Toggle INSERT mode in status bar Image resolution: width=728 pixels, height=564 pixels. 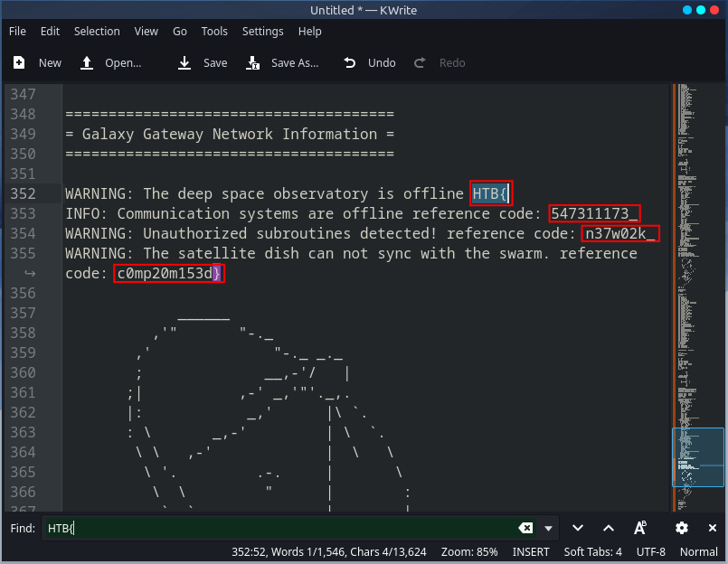click(x=531, y=551)
